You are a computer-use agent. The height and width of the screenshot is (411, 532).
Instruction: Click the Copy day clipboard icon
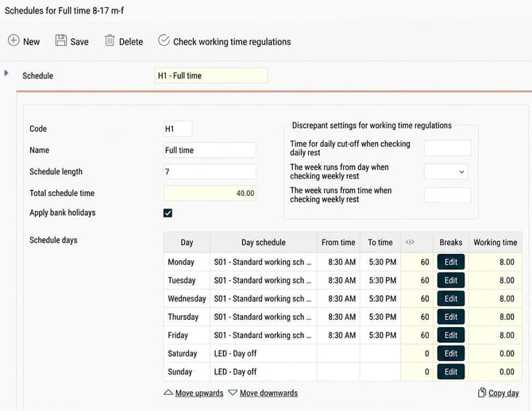[x=482, y=392]
